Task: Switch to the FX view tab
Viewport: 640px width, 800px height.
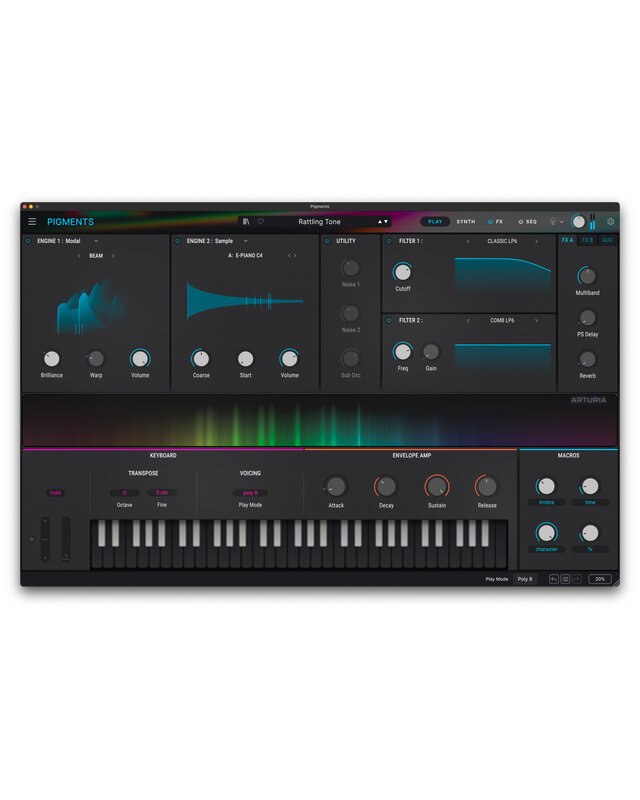Action: [x=499, y=222]
